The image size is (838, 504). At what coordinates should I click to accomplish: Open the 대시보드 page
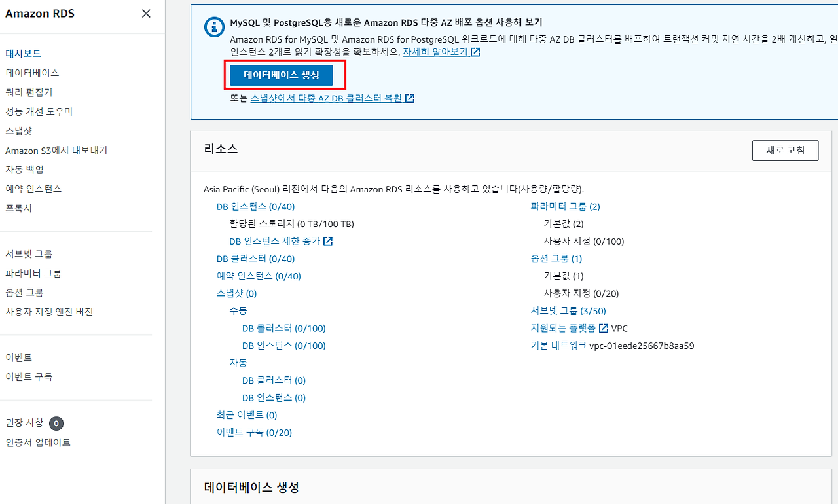coord(24,54)
